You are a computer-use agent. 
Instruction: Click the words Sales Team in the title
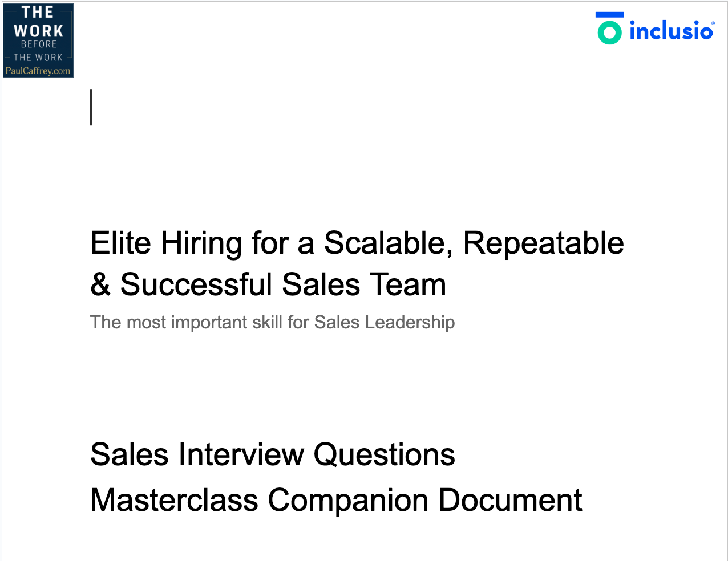coord(364,284)
